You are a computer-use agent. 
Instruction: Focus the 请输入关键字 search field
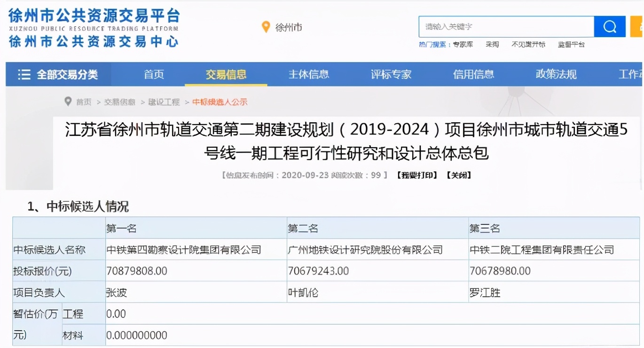click(x=506, y=27)
